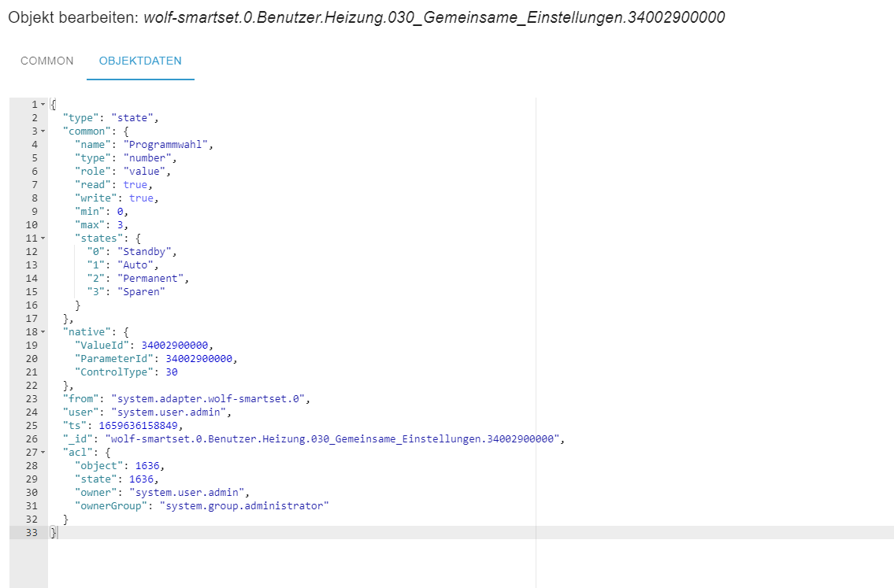Click line number 25 in the gutter
This screenshot has height=588, width=894.
pos(32,426)
